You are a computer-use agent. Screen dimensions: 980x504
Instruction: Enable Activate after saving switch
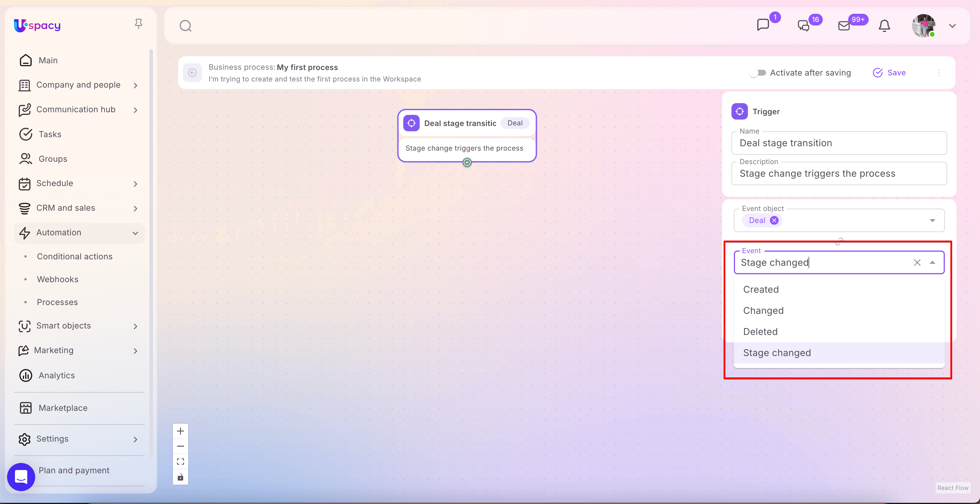(x=758, y=73)
